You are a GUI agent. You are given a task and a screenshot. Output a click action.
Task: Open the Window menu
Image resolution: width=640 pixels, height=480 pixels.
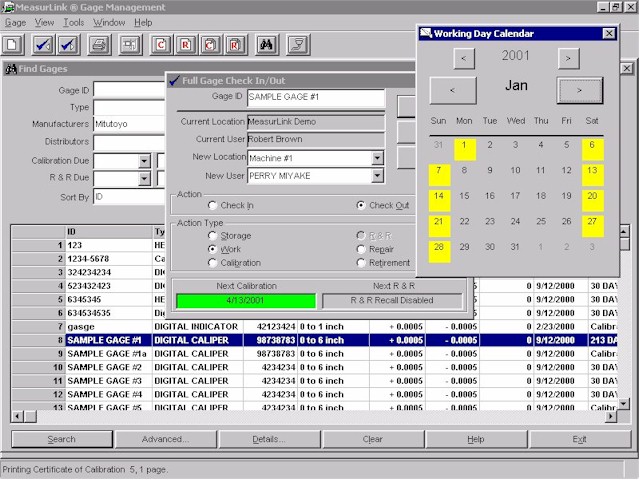click(109, 22)
